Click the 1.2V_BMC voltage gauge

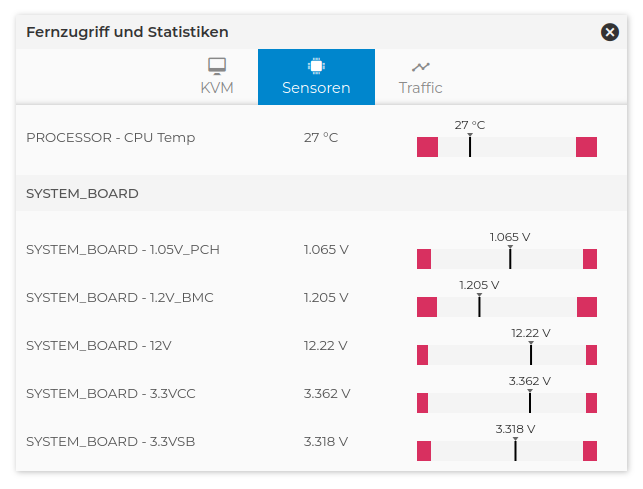pos(506,307)
